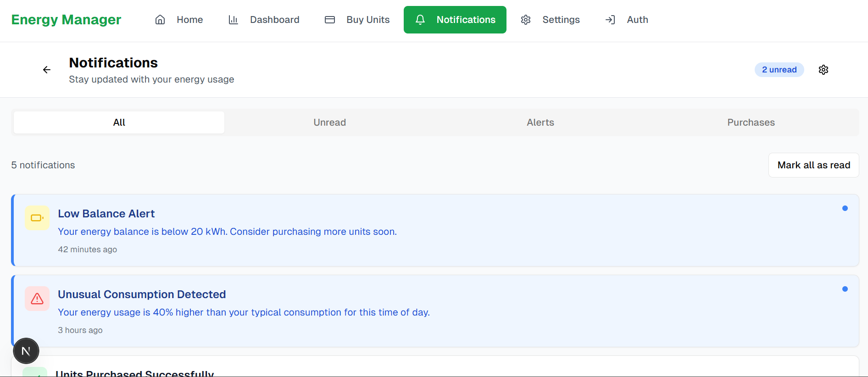
Task: Open notification settings gear icon
Action: pos(823,70)
